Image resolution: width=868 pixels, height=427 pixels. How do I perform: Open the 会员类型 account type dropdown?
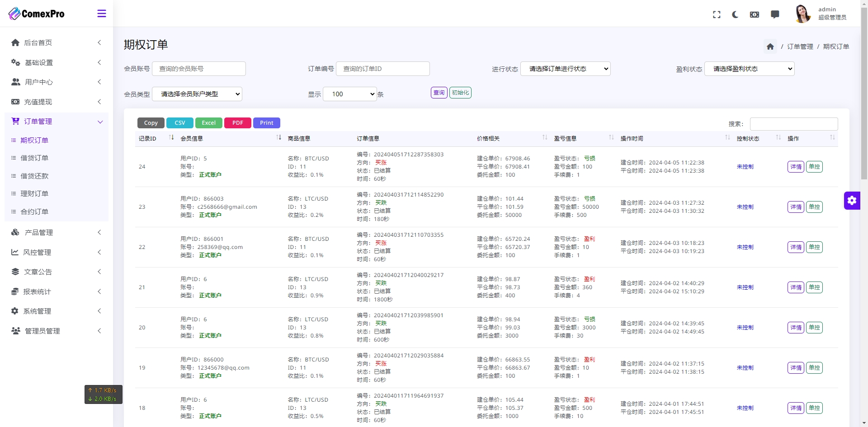click(x=197, y=94)
